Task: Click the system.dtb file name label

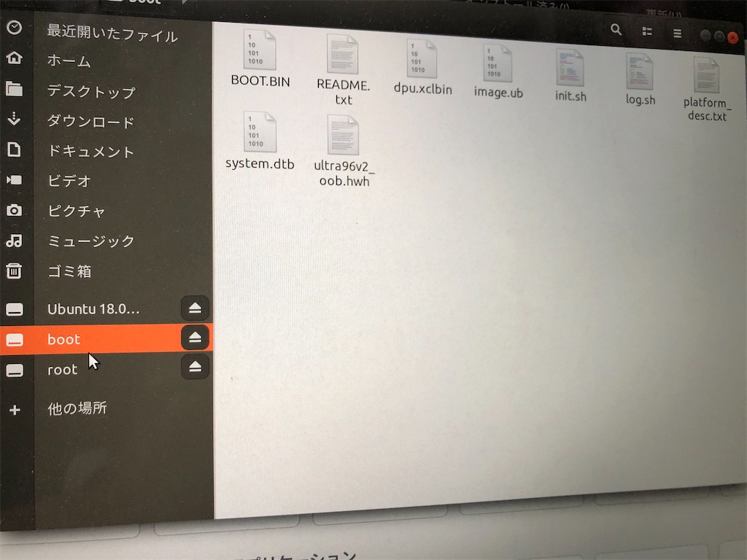Action: pos(260,164)
